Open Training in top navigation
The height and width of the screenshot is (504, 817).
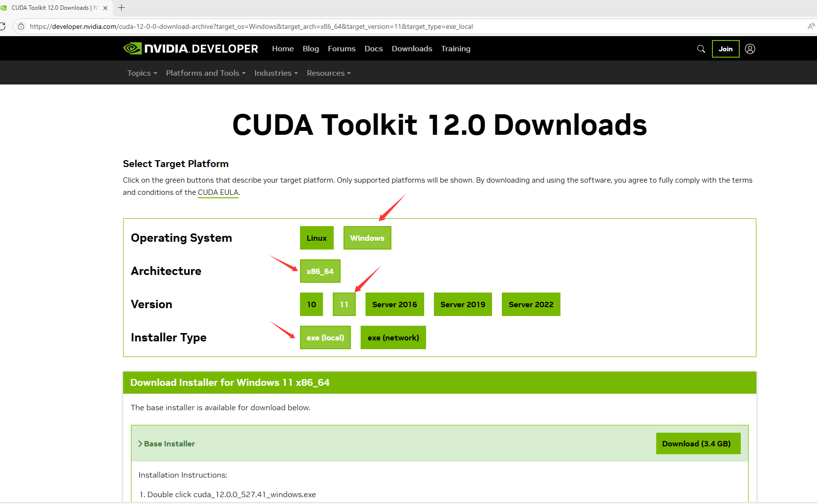click(x=456, y=48)
